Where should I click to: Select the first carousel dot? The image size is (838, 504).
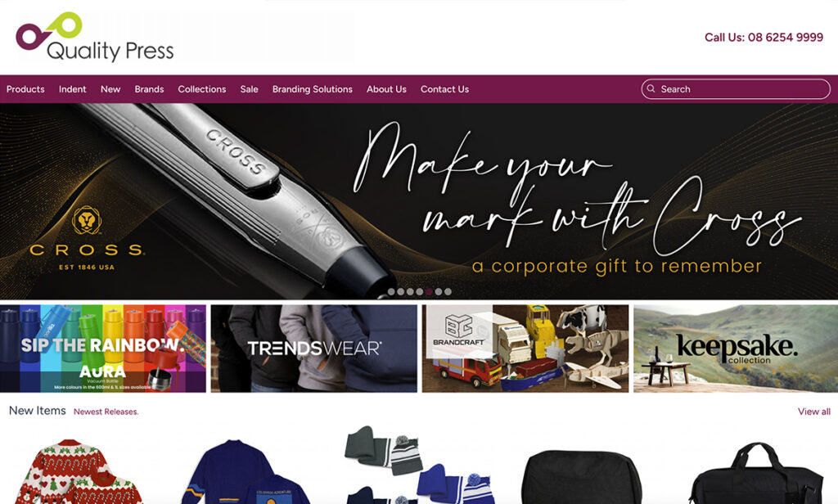point(391,292)
